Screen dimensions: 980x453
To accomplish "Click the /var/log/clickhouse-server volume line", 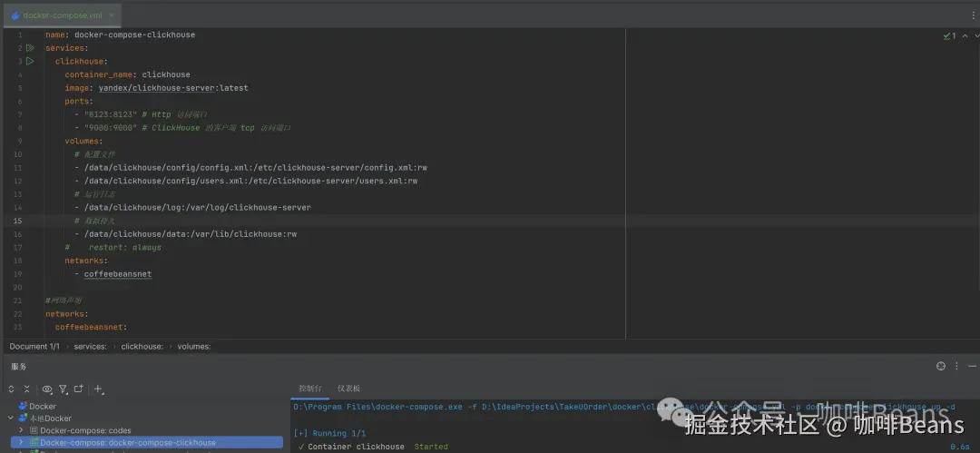I will pos(192,207).
